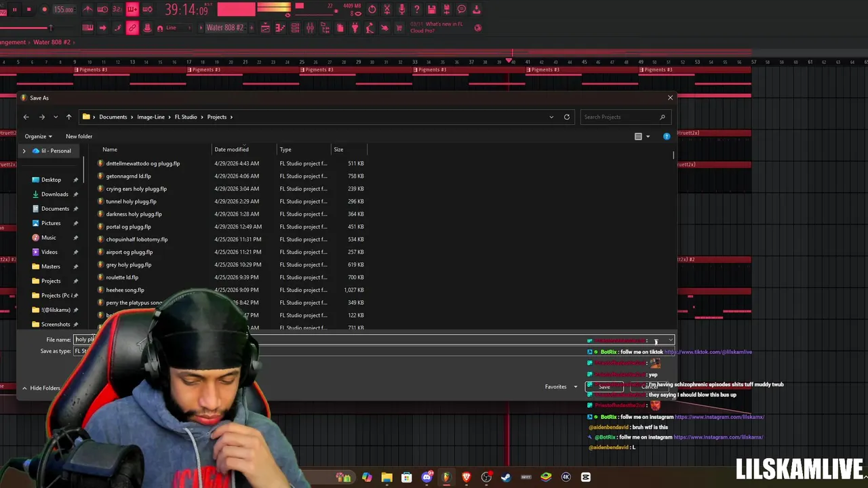Toggle the highlighted link/snap chain icon
Viewport: 868px width, 488px height.
[x=132, y=28]
